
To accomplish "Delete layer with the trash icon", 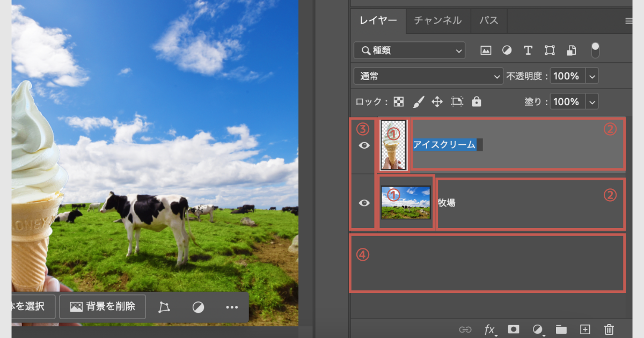I will coord(609,329).
